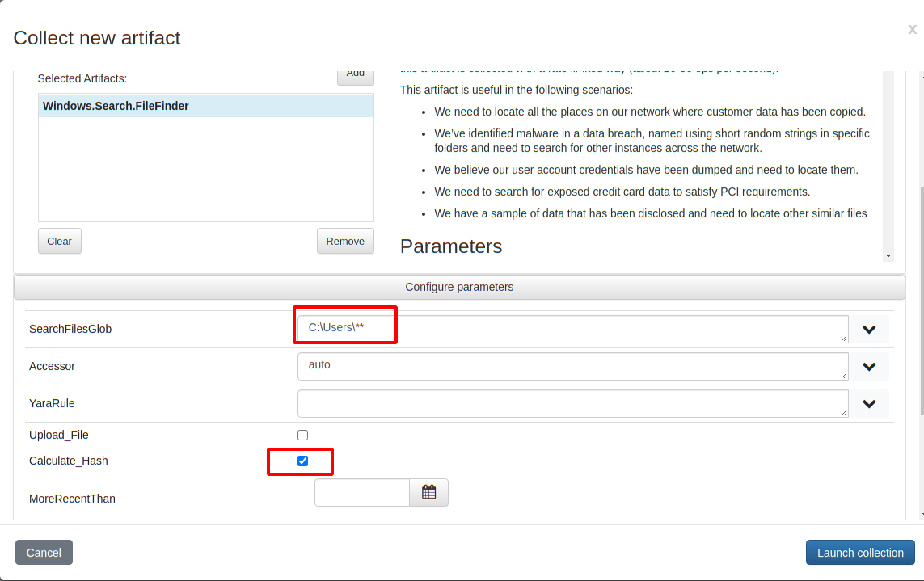Focus the MoreRecentThan date input
Image resolution: width=924 pixels, height=581 pixels.
[x=361, y=492]
